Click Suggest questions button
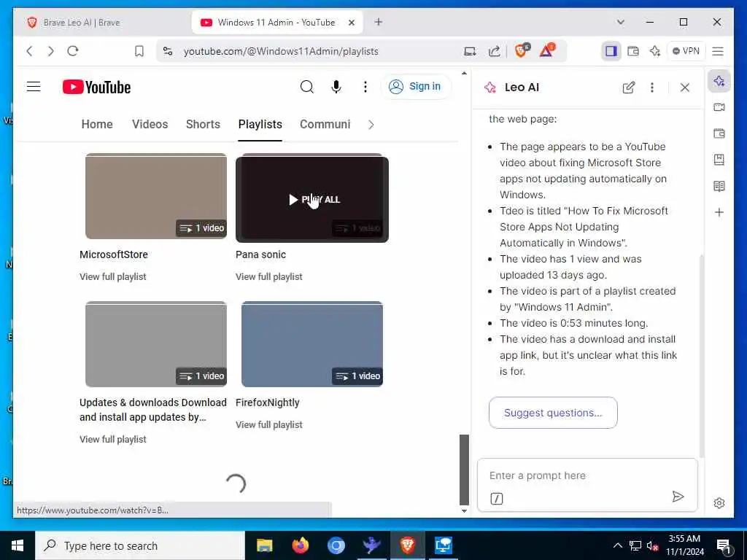The width and height of the screenshot is (747, 560). 553,413
